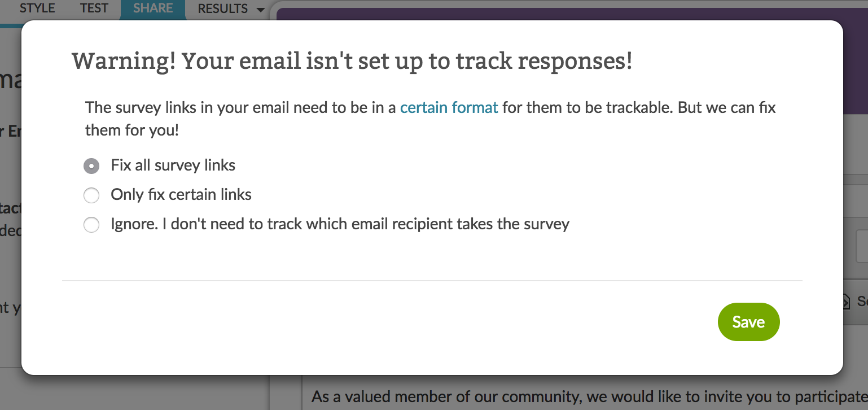The image size is (868, 410).
Task: Open the SHARE tab
Action: (x=153, y=8)
